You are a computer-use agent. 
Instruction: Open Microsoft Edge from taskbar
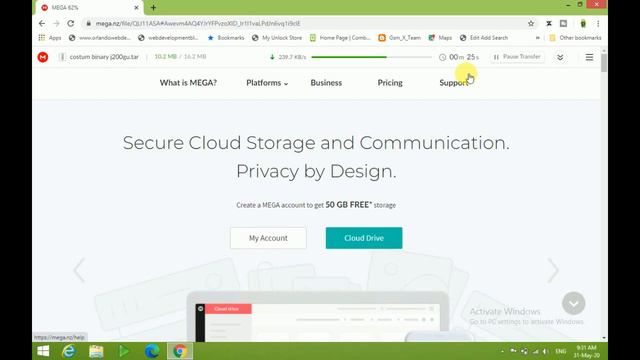click(152, 351)
